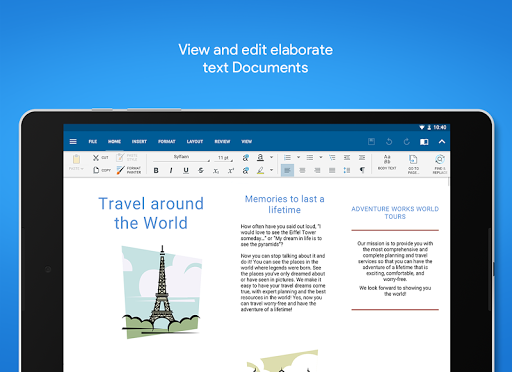Viewport: 512px width, 372px height.
Task: Click the Eiffel Tower image in document
Action: (x=161, y=292)
